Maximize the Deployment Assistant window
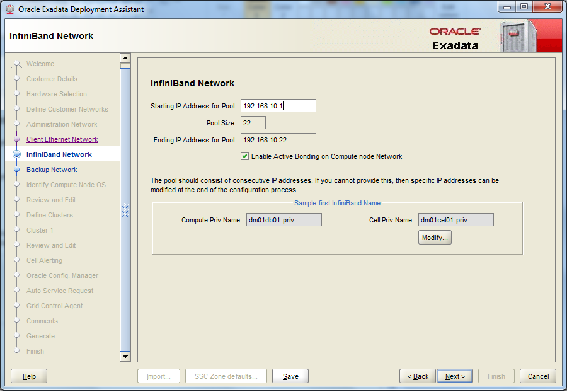The image size is (567, 392). point(524,7)
